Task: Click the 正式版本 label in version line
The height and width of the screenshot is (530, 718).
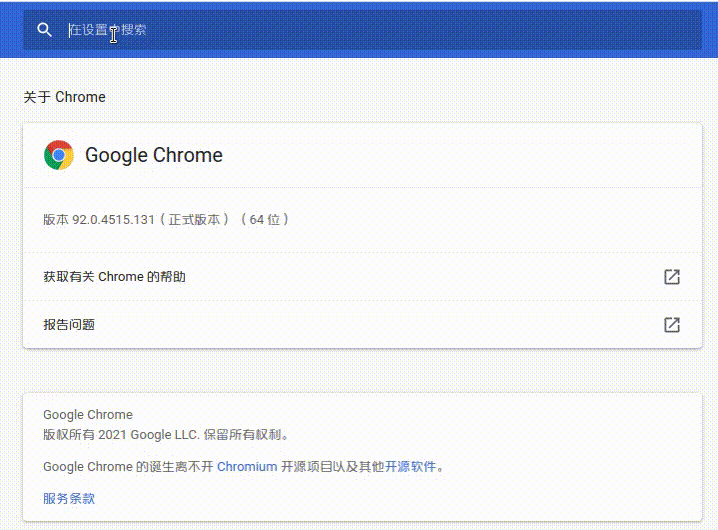Action: coord(195,219)
